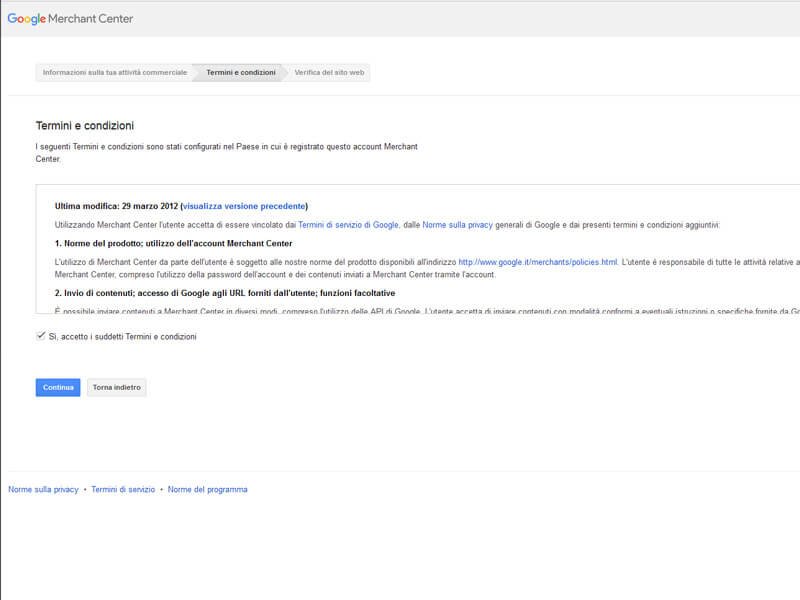This screenshot has height=600, width=800.
Task: Click the intro paragraph 'I seguenti Termini e condizioni sono stati configurati'
Action: tap(227, 153)
